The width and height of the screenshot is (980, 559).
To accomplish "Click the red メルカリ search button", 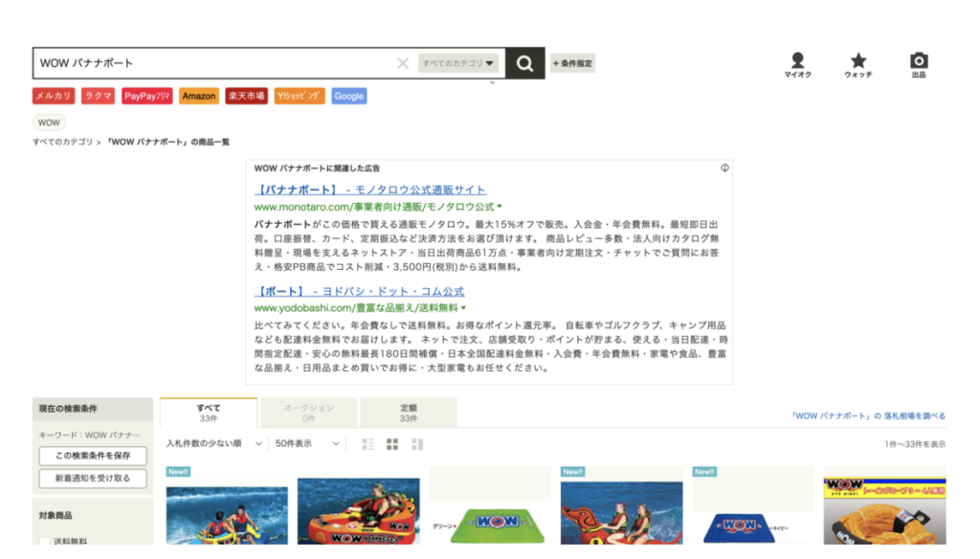I will (x=54, y=97).
